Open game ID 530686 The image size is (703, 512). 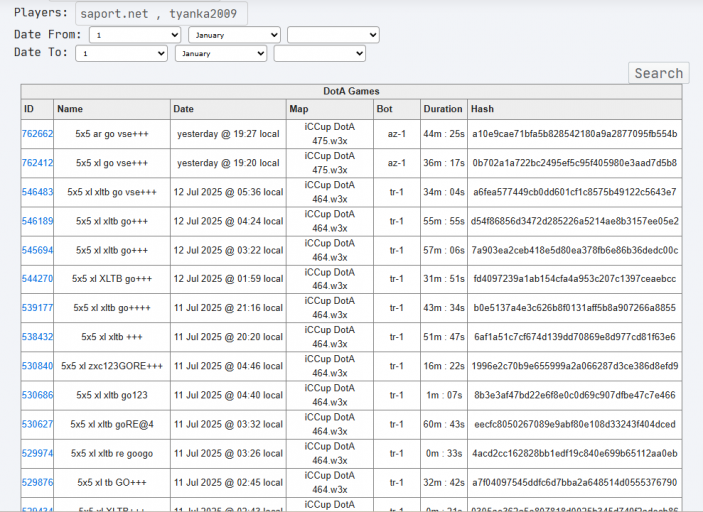(x=37, y=395)
